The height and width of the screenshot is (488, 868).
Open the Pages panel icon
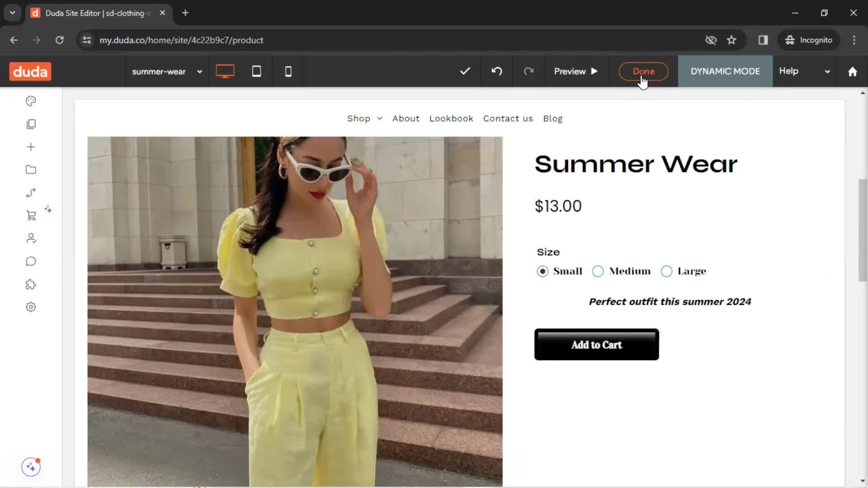click(31, 124)
